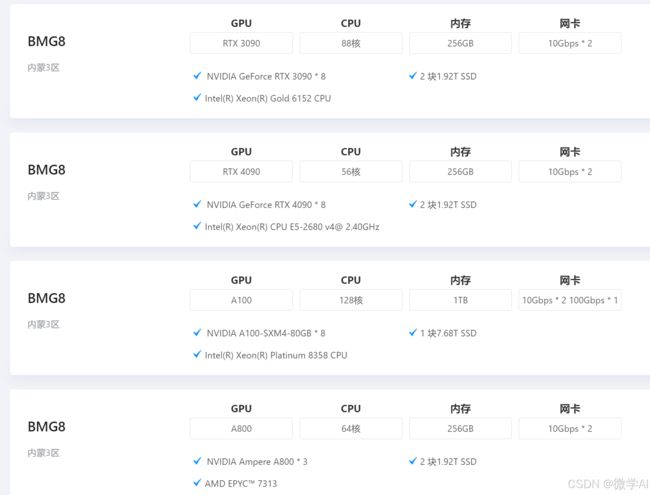
Task: Click checkmark beside NVIDIA A100-SXM4-80GB * 8
Action: tap(197, 332)
